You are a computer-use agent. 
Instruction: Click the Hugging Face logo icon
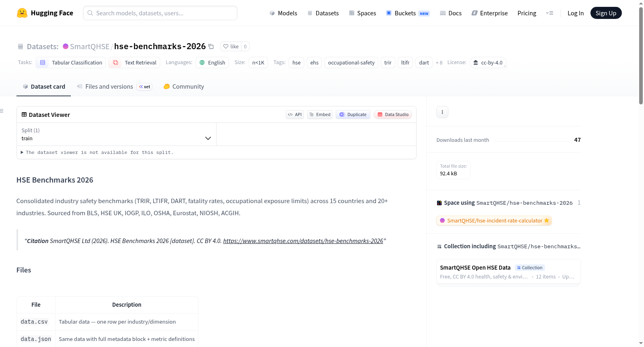(22, 13)
